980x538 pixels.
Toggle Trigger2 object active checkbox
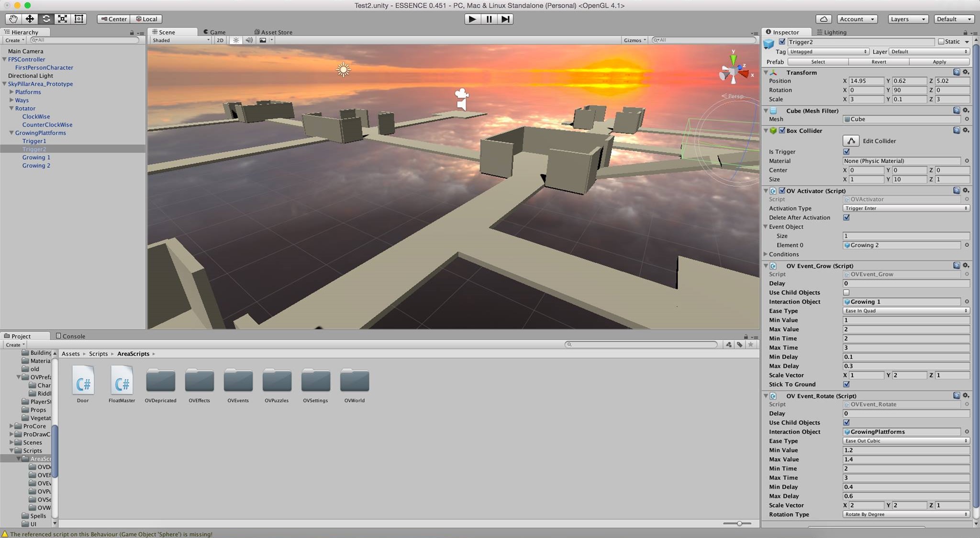click(782, 42)
